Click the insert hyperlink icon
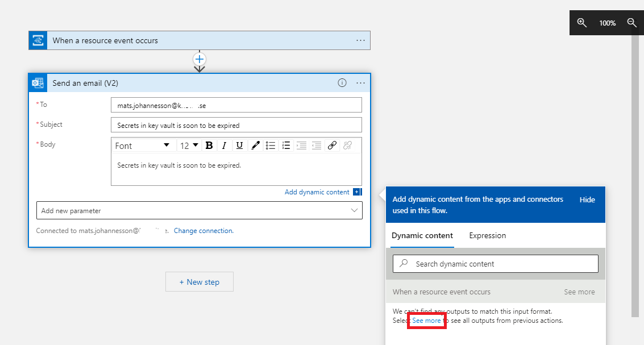 click(333, 146)
